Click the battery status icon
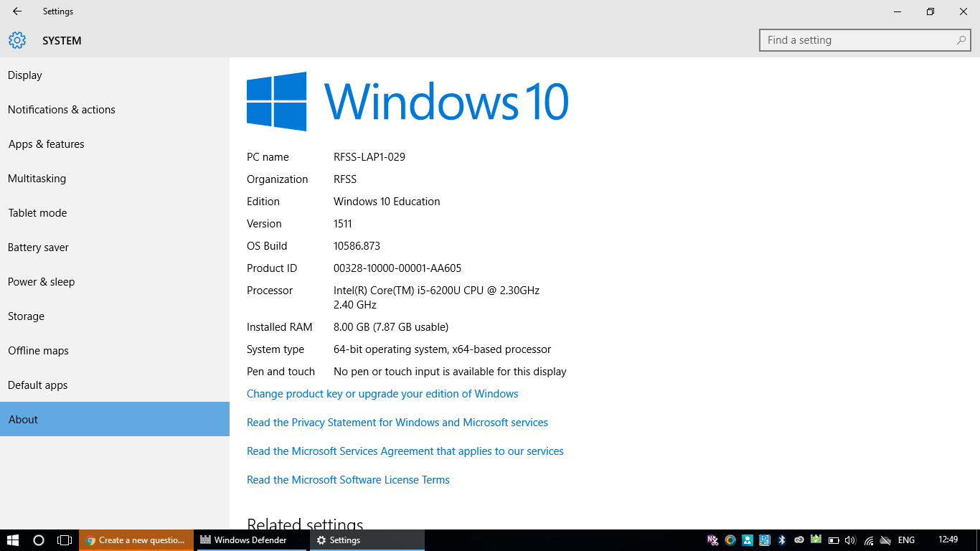This screenshot has width=980, height=551. [x=834, y=540]
